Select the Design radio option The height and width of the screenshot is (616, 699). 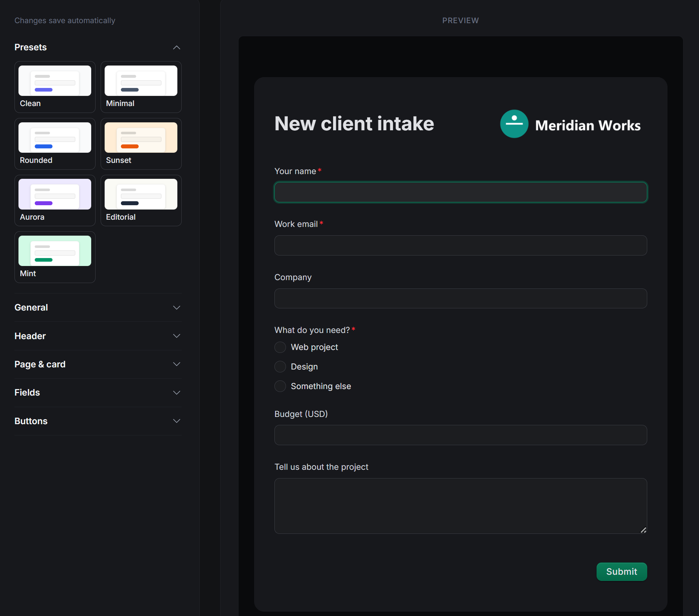coord(280,367)
